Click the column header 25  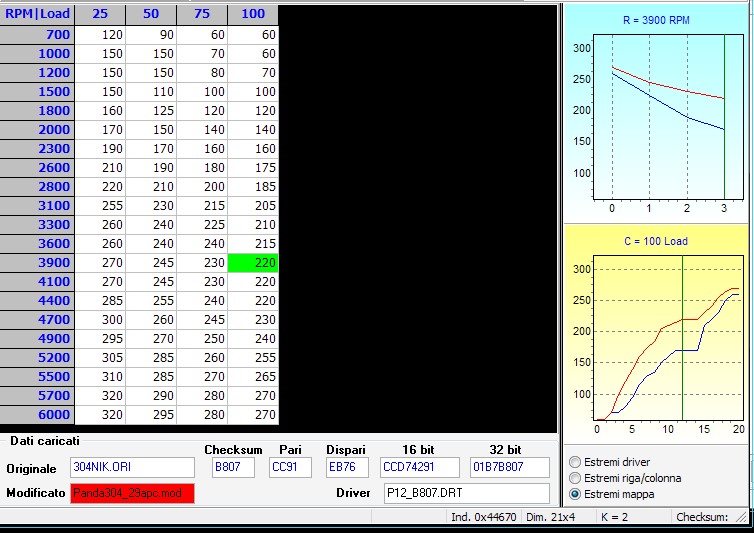click(x=100, y=14)
